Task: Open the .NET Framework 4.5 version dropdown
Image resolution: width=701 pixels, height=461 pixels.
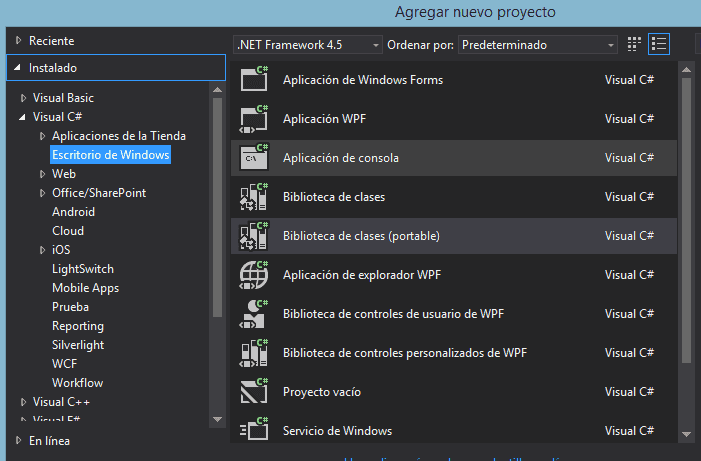Action: [308, 45]
